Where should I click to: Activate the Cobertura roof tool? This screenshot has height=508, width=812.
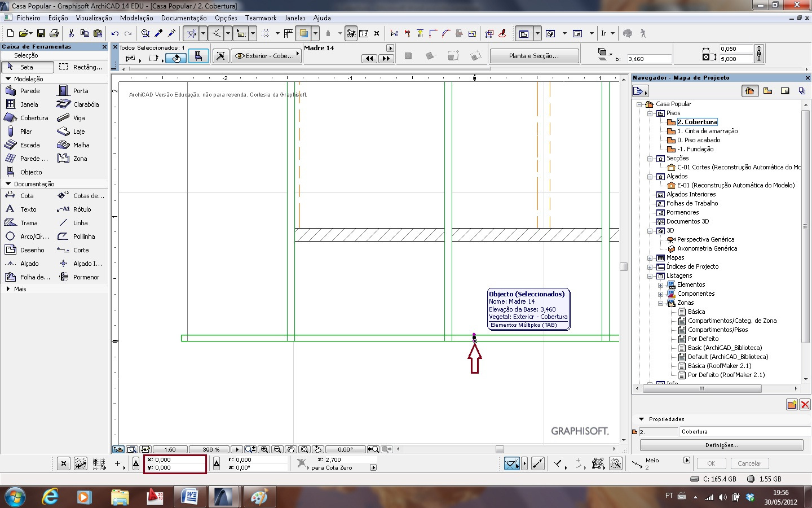pyautogui.click(x=27, y=118)
